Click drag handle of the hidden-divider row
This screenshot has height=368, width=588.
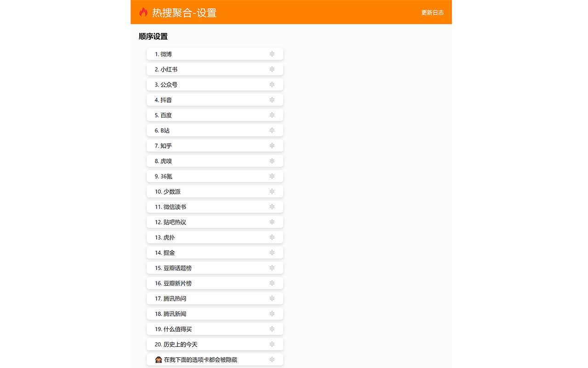click(272, 359)
